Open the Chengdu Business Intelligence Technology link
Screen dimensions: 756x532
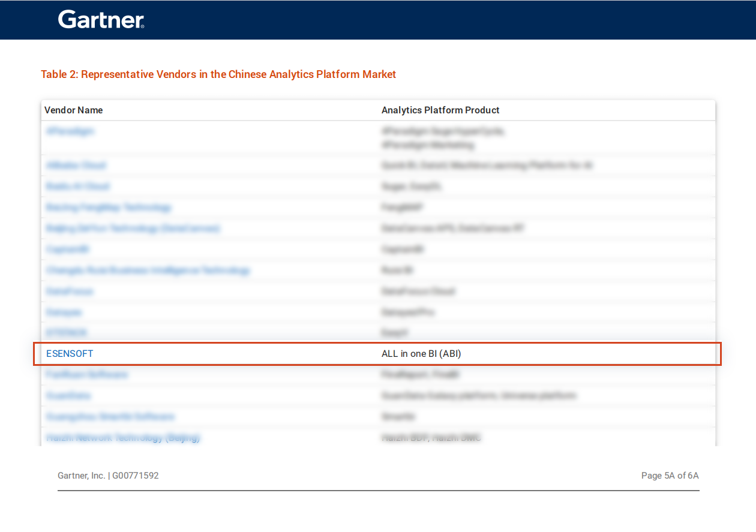coord(148,270)
